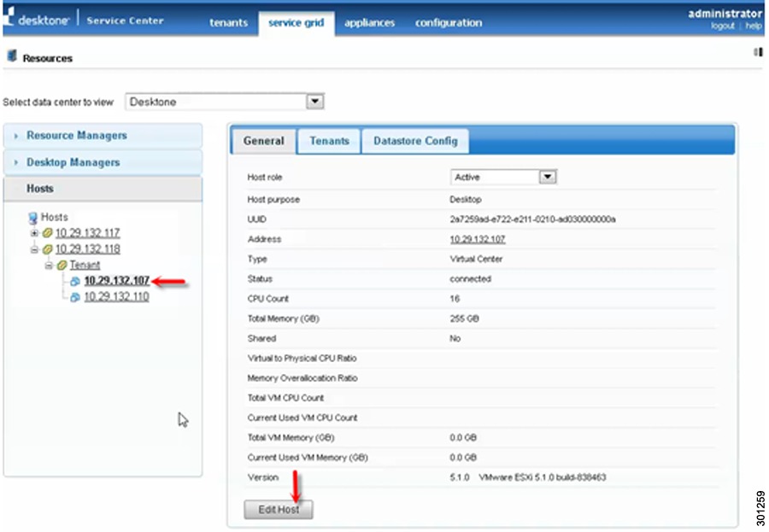Click the panel toggle icon beside Resources
Viewport: 769px width, 532px height.
(758, 52)
